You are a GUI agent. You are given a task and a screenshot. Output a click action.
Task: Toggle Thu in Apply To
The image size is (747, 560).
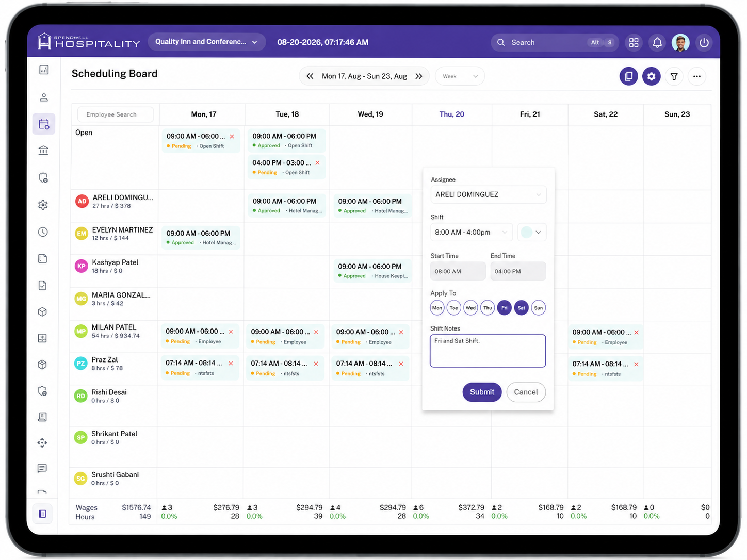[x=488, y=308]
